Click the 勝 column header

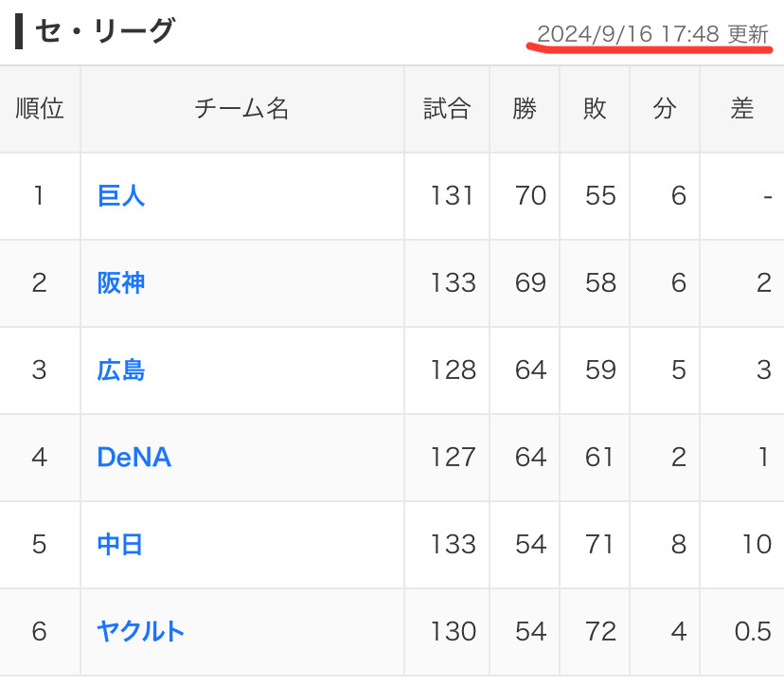[x=525, y=109]
